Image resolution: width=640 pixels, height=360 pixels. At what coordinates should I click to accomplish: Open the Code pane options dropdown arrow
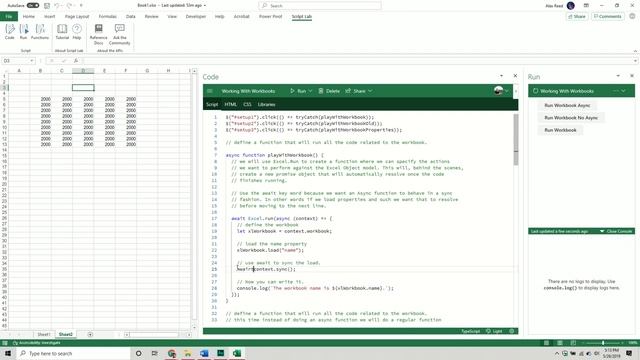point(502,76)
